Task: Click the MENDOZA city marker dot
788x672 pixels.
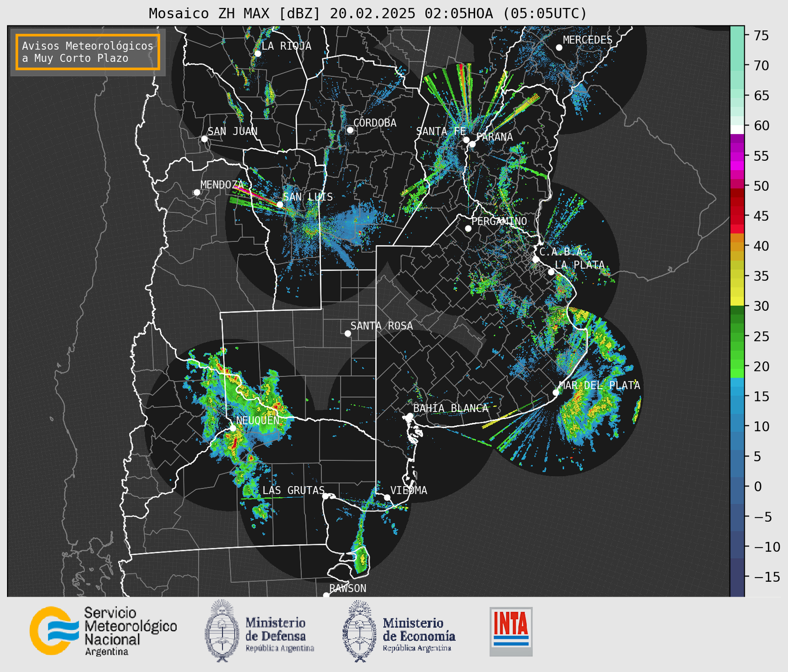Action: [197, 193]
